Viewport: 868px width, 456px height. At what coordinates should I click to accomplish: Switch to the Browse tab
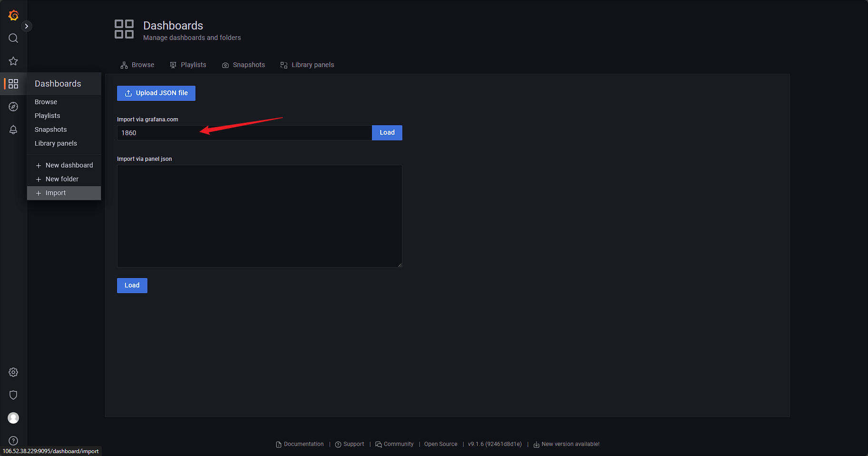click(x=137, y=65)
